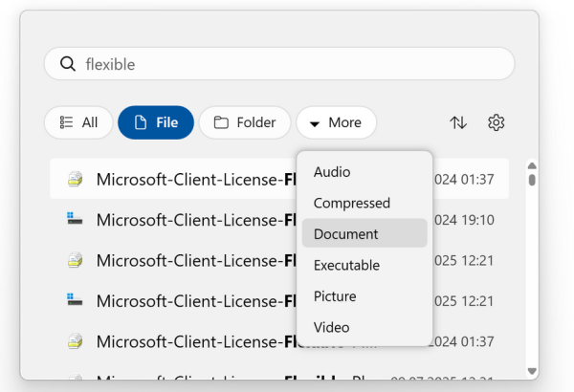Click the scrollbar up arrow
574x392 pixels.
[x=532, y=165]
